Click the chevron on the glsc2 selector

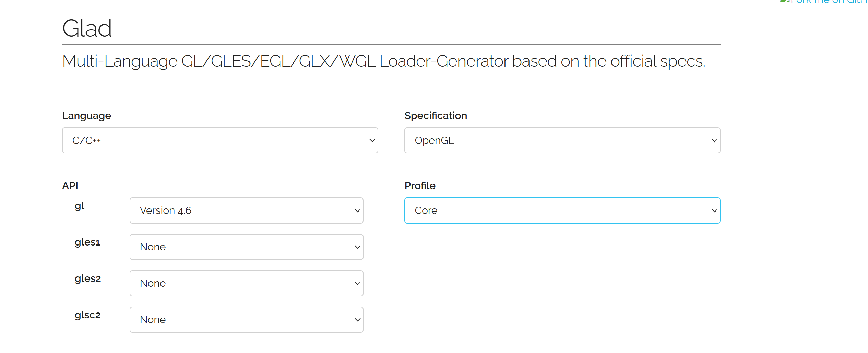[x=357, y=319]
